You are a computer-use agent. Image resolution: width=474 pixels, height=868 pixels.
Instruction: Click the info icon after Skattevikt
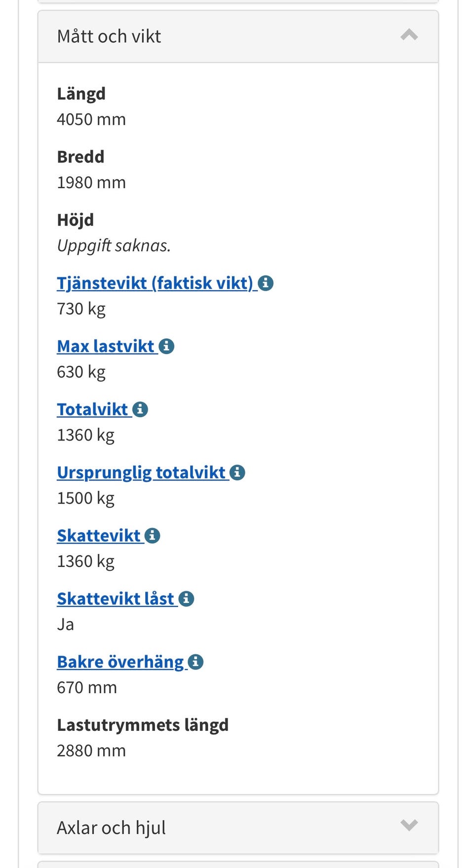152,536
